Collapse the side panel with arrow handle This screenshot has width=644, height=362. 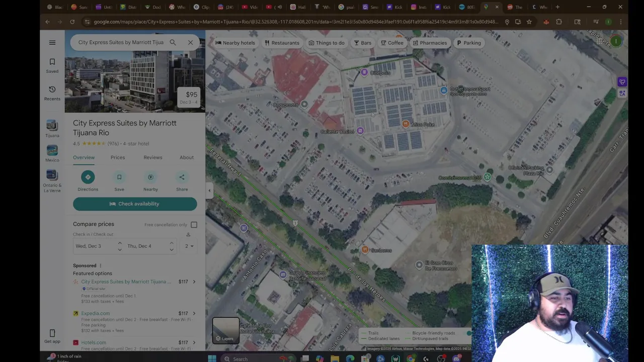(x=209, y=191)
